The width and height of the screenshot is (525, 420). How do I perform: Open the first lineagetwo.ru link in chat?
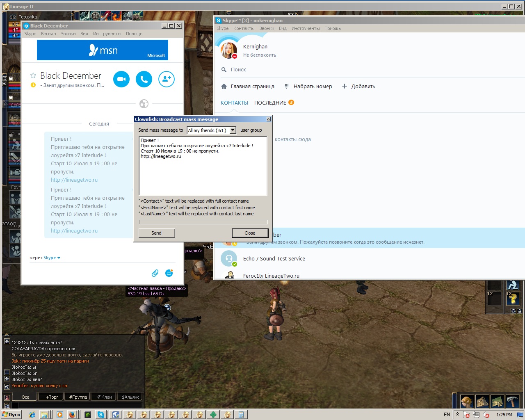click(74, 180)
